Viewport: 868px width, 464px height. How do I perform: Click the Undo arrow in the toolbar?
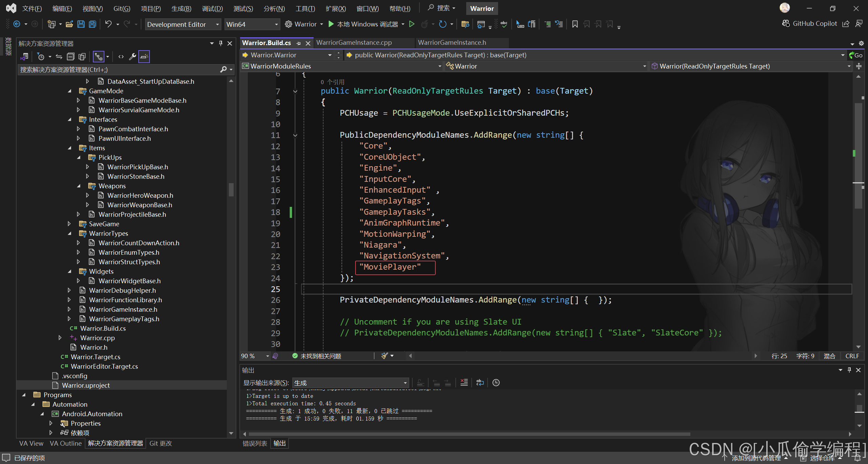coord(108,24)
